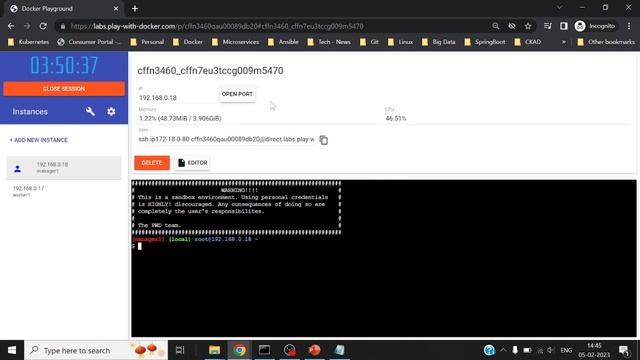Click the SSH command text field

pos(227,140)
